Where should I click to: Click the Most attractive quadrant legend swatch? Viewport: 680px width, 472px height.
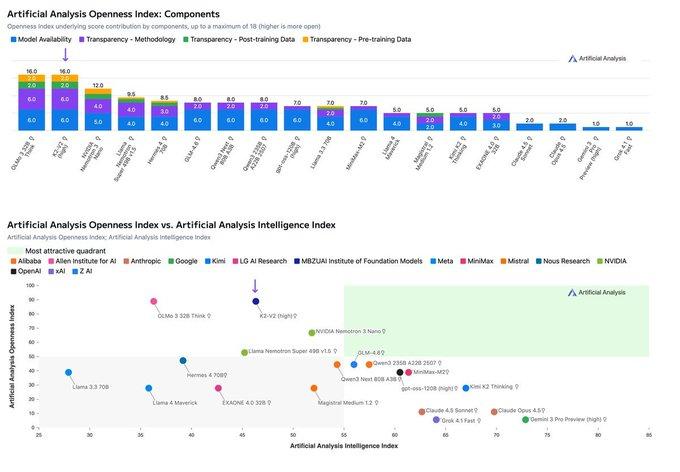click(14, 250)
